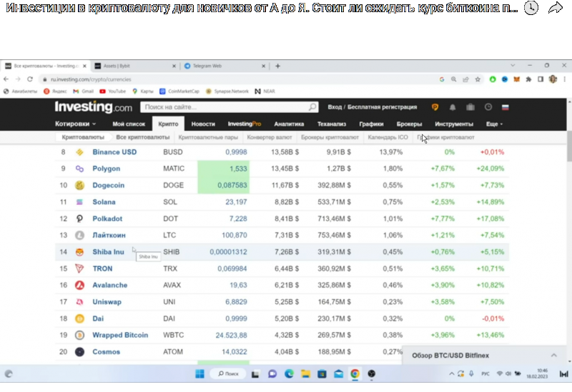
Task: Click the portfolio briefcase icon
Action: tap(470, 107)
